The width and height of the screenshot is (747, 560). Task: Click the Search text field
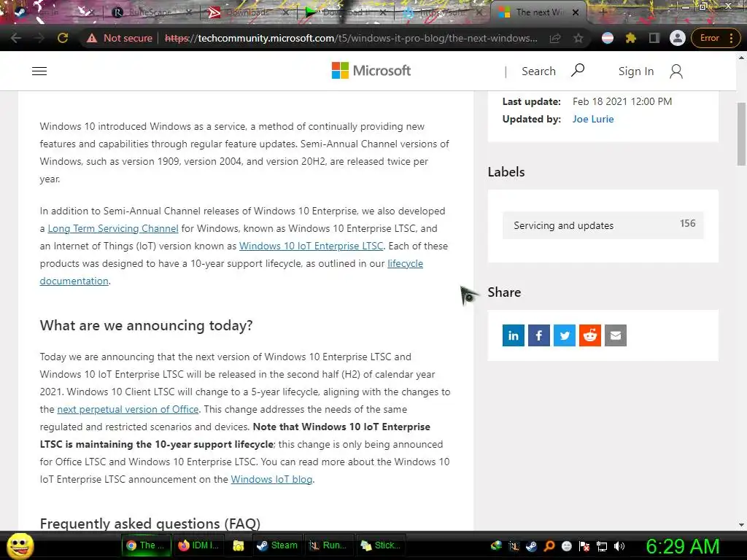coord(538,71)
